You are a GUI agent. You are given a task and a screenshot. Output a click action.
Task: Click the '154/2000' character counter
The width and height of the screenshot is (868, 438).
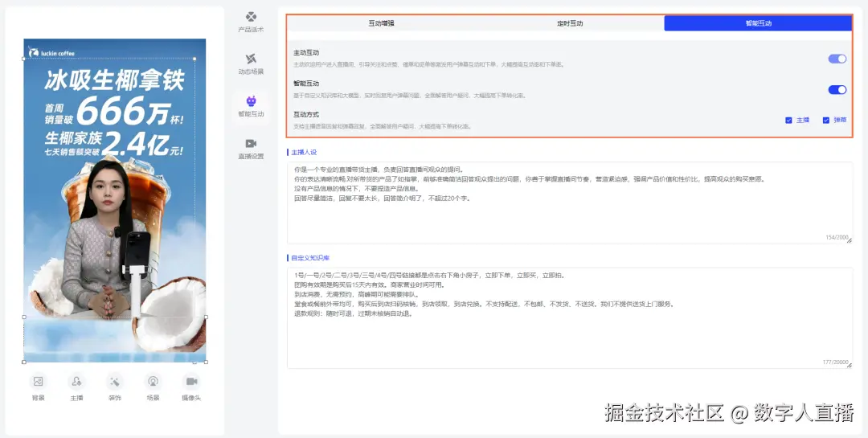[837, 237]
